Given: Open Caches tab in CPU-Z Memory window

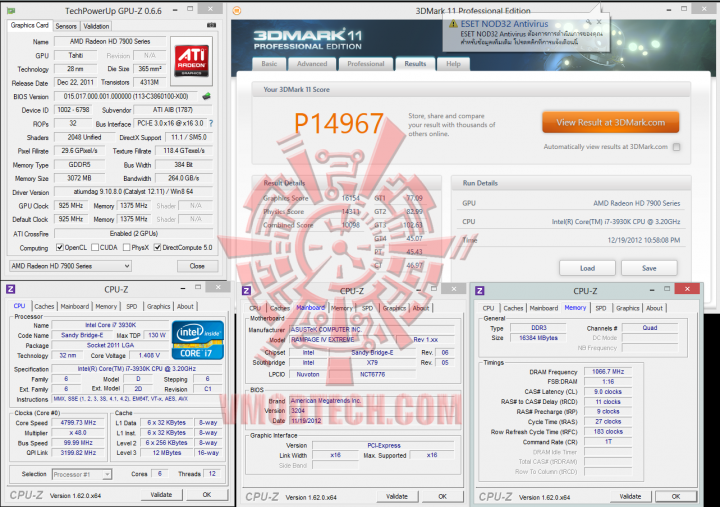Looking at the screenshot, I should pyautogui.click(x=513, y=308).
